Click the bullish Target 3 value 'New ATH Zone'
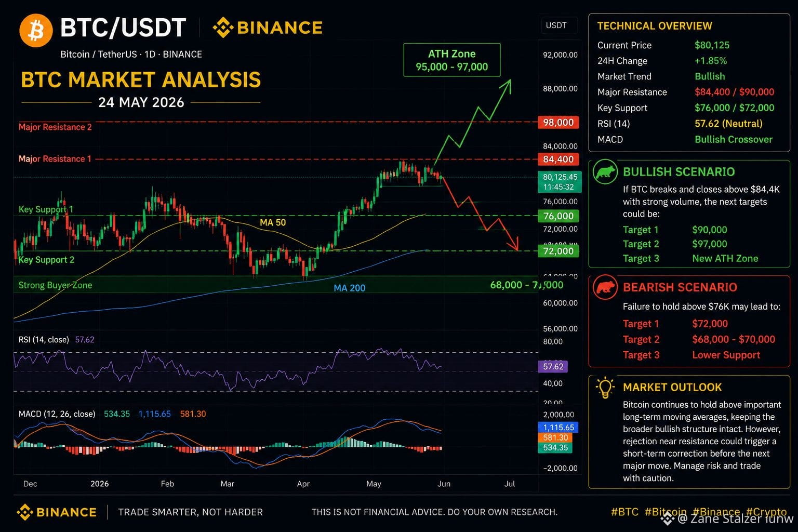 point(725,258)
